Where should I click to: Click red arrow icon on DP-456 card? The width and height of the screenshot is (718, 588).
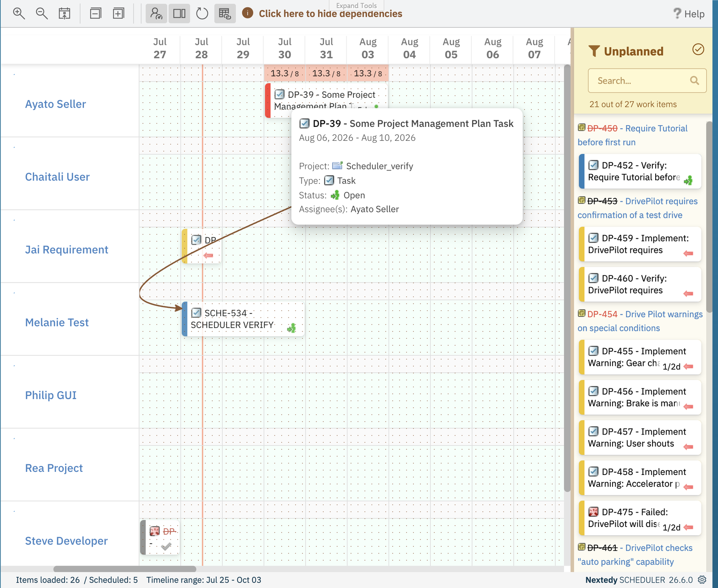pyautogui.click(x=688, y=407)
